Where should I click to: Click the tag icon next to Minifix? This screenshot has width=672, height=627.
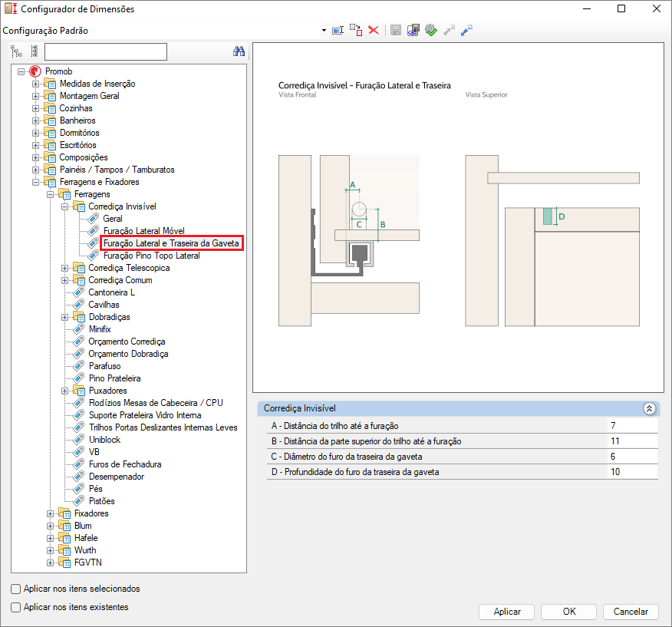click(78, 329)
